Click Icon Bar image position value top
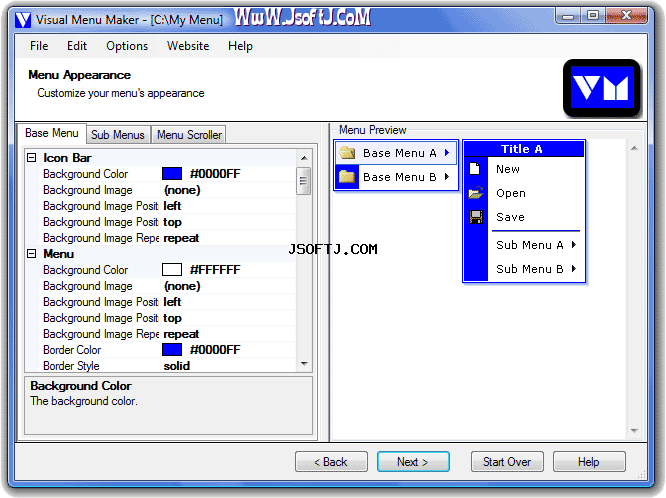The height and width of the screenshot is (498, 666). click(x=172, y=222)
